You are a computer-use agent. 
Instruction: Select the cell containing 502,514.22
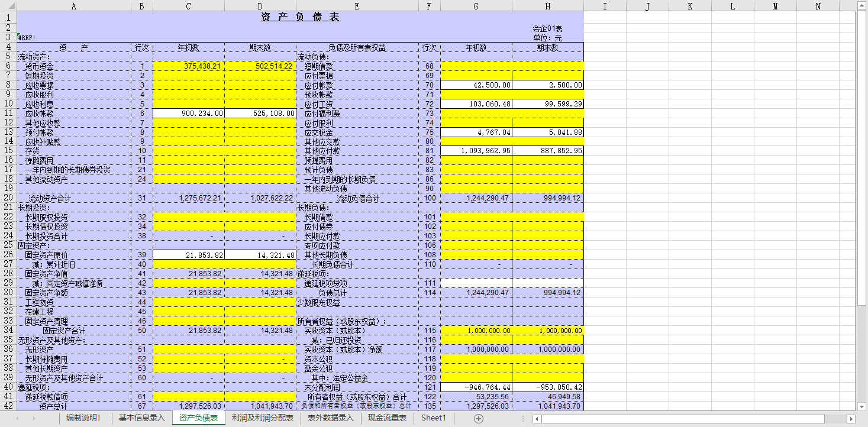coord(260,66)
